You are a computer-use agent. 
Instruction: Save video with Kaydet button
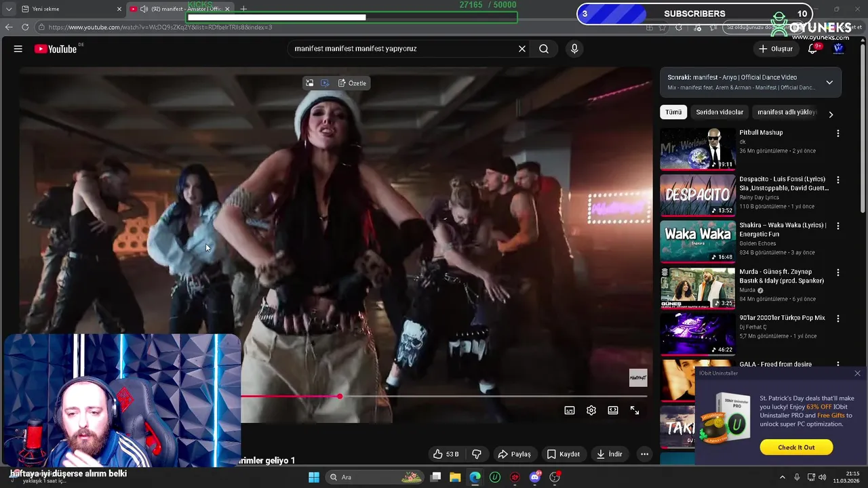point(564,454)
